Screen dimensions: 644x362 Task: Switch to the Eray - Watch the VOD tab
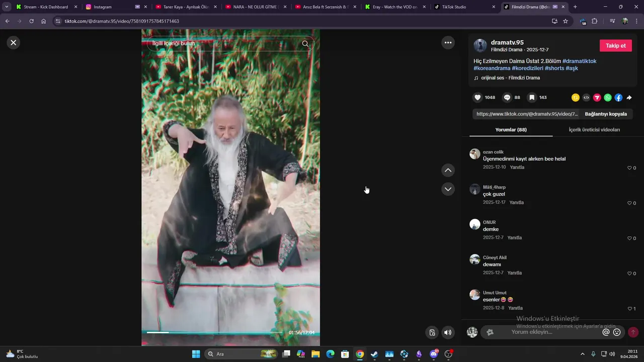(x=394, y=7)
